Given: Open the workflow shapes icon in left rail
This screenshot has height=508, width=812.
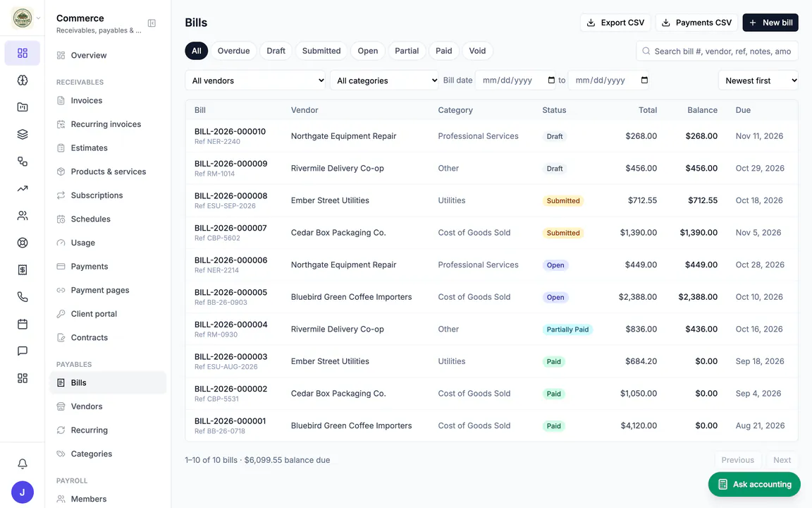Looking at the screenshot, I should [23, 161].
